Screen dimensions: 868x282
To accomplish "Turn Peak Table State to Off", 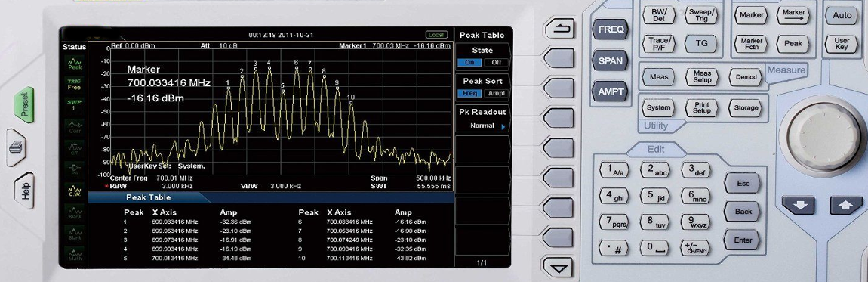I will pyautogui.click(x=497, y=63).
